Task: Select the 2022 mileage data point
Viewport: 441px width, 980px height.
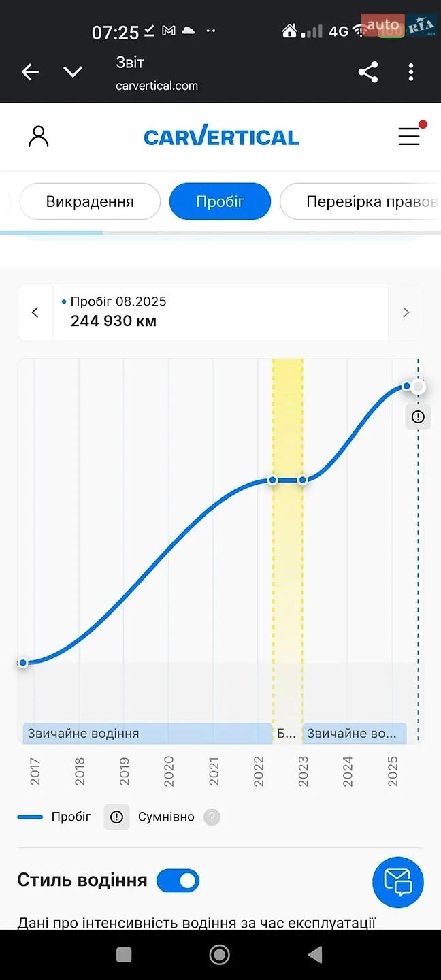Action: pyautogui.click(x=273, y=480)
